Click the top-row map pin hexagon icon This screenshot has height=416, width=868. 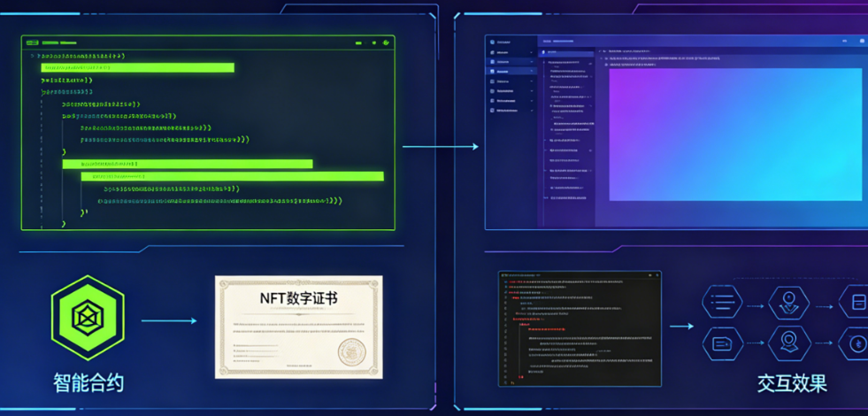788,303
